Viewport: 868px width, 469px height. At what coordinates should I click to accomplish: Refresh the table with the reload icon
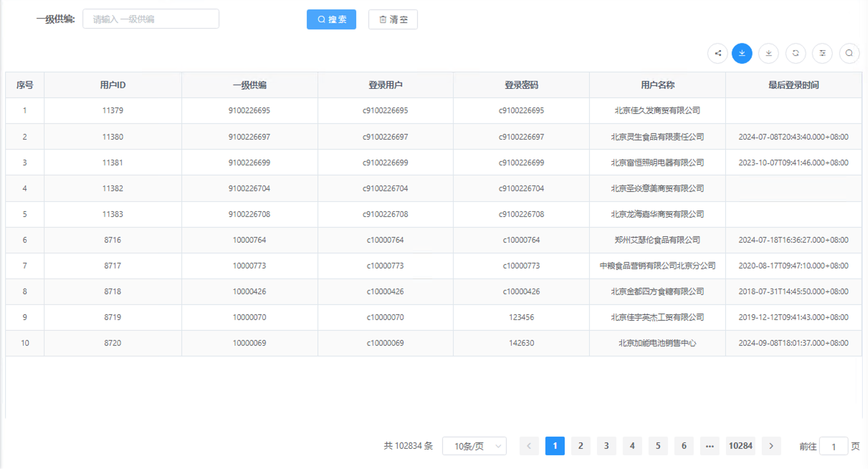click(x=796, y=53)
